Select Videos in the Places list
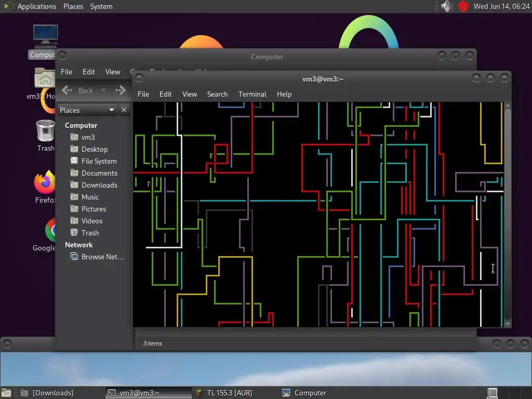This screenshot has width=532, height=399. click(x=91, y=220)
